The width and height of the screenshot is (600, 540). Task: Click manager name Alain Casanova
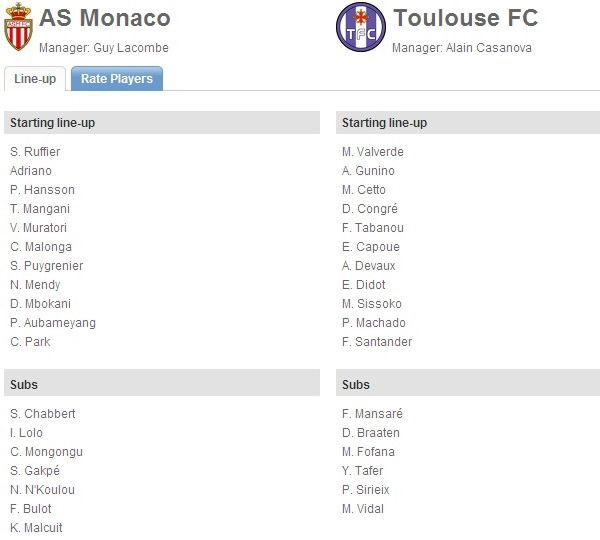tap(489, 48)
